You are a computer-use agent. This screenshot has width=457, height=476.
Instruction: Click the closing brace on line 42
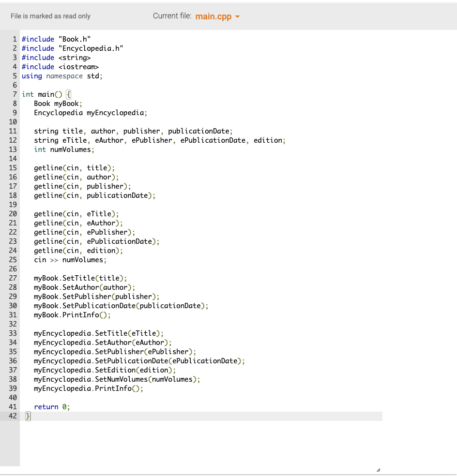click(x=28, y=416)
